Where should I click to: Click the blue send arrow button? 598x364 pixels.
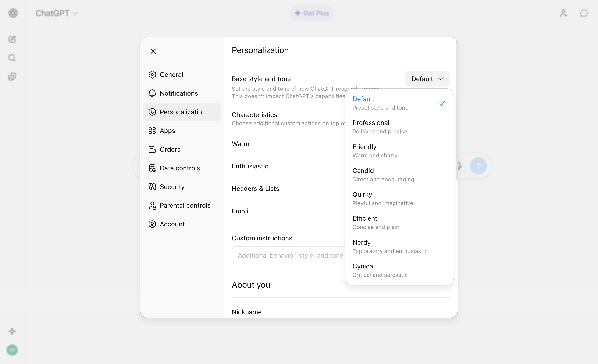point(478,166)
